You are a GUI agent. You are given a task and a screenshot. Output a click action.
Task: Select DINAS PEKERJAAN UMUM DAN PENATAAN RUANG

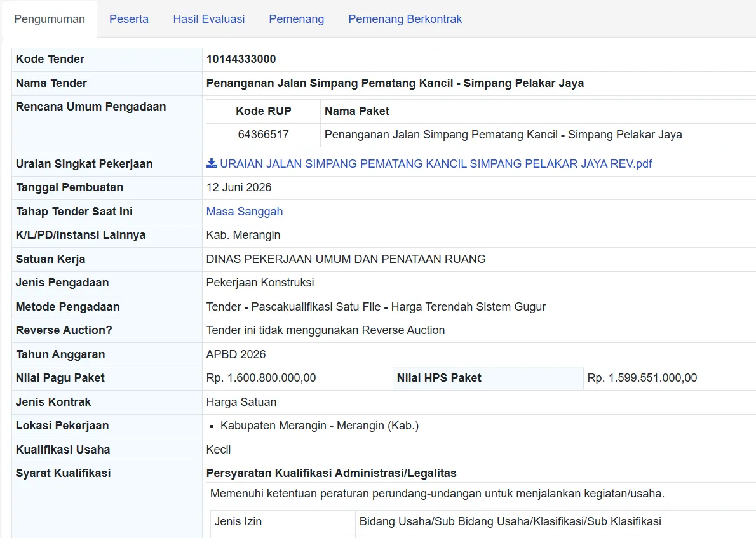point(346,259)
